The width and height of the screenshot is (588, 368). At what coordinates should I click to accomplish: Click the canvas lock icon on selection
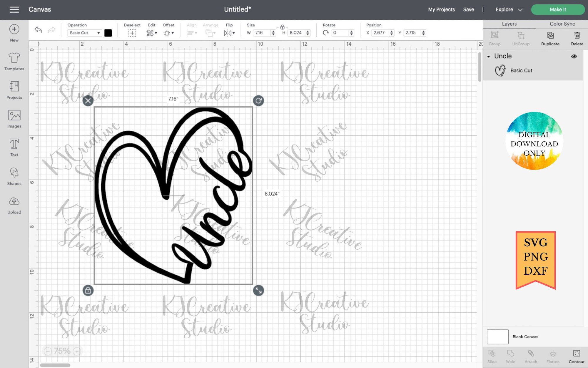[88, 291]
